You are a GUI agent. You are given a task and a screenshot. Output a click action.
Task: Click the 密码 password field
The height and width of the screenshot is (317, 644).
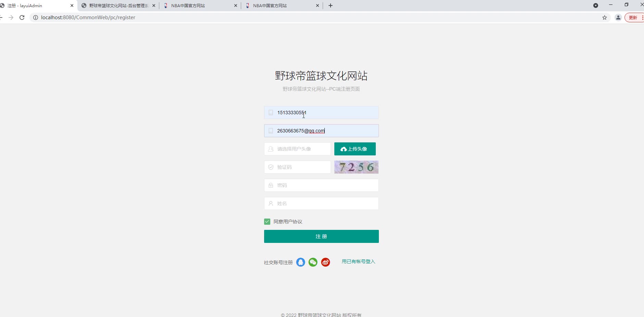(x=321, y=185)
